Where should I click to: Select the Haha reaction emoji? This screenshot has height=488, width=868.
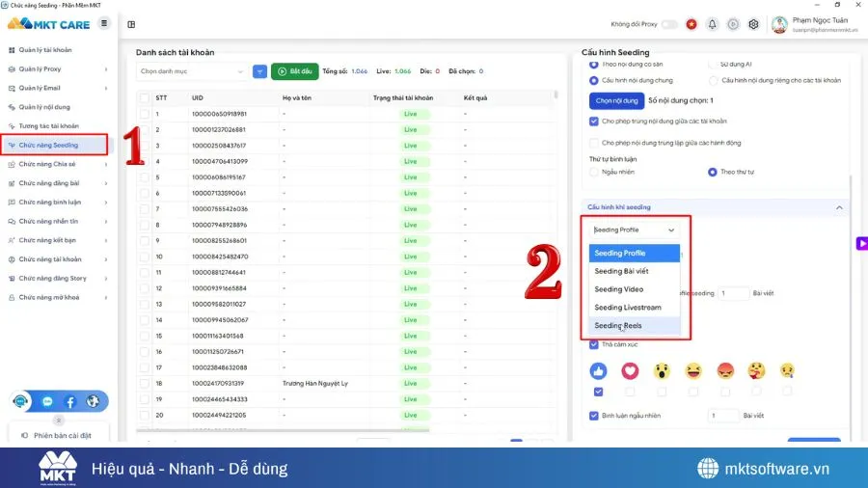693,370
